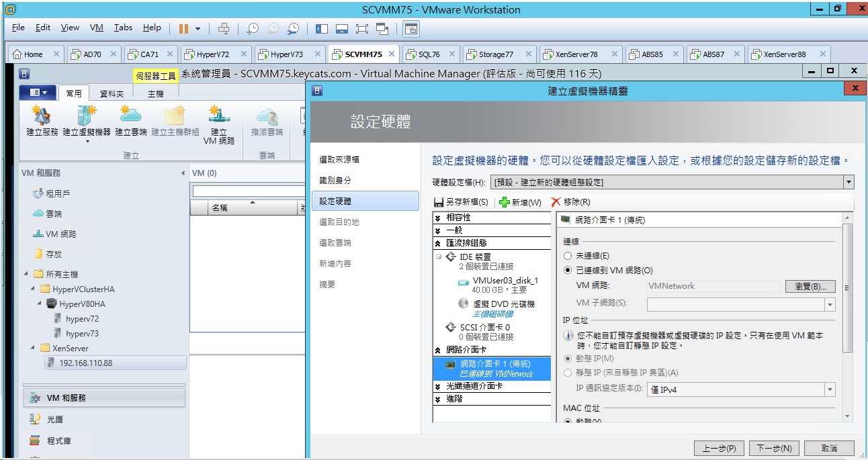
Task: Open the VMware View menu
Action: [70, 28]
